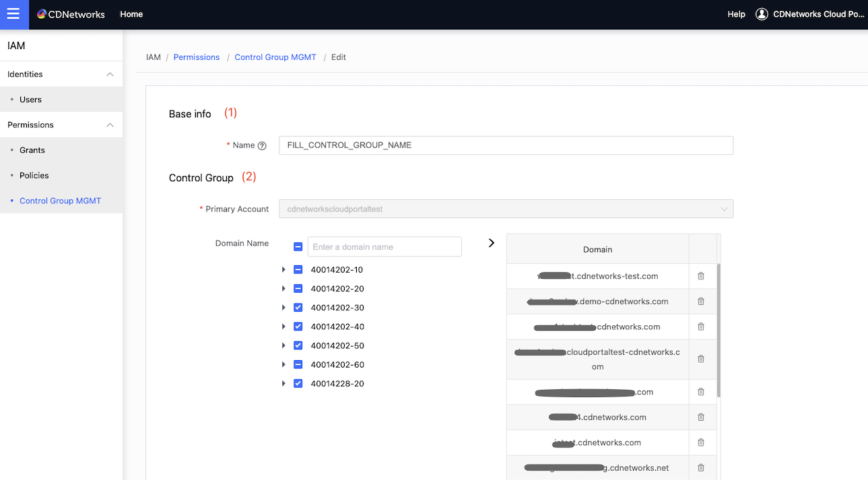
Task: Click the IAM breadcrumb
Action: 154,57
